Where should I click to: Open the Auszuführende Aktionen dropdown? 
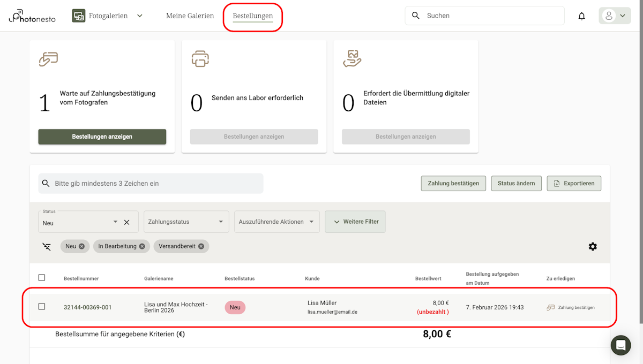pos(276,222)
